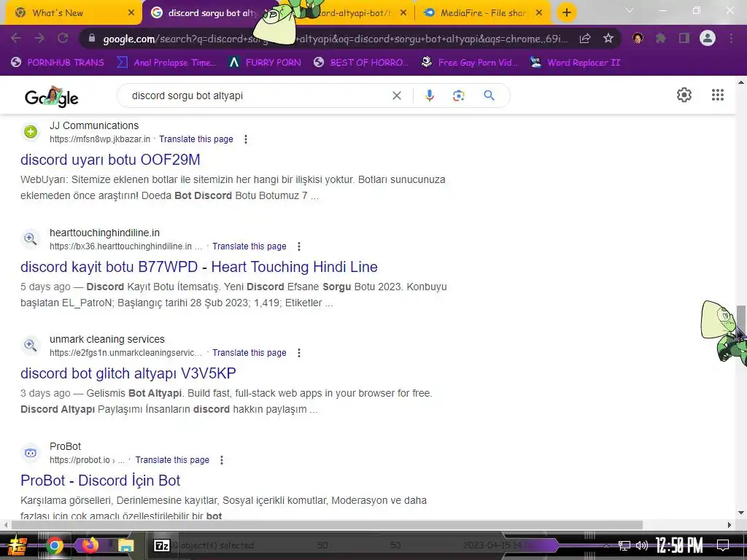Open the network icon in system tray
This screenshot has height=560, width=747.
click(624, 545)
